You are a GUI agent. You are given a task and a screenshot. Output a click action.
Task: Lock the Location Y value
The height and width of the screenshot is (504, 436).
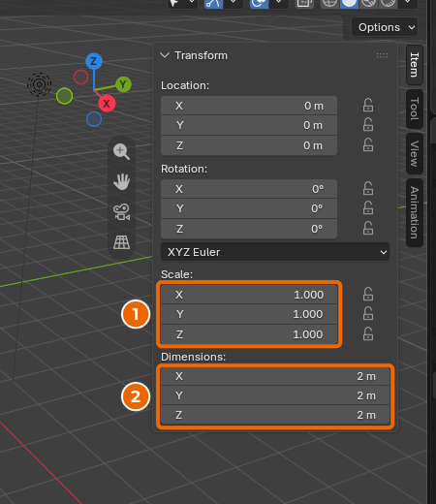tap(368, 125)
